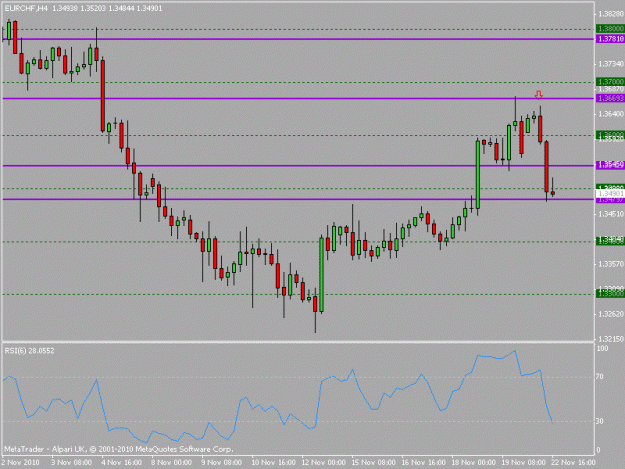The height and width of the screenshot is (469, 625).
Task: Click the 12 Nov 00:00 time label
Action: pos(324,462)
